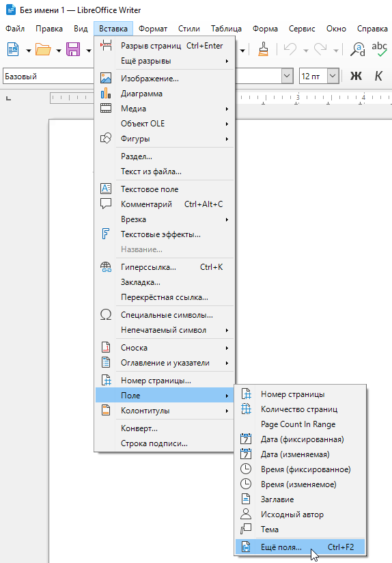Click the Fontwork F icon
The image size is (392, 563).
(106, 234)
